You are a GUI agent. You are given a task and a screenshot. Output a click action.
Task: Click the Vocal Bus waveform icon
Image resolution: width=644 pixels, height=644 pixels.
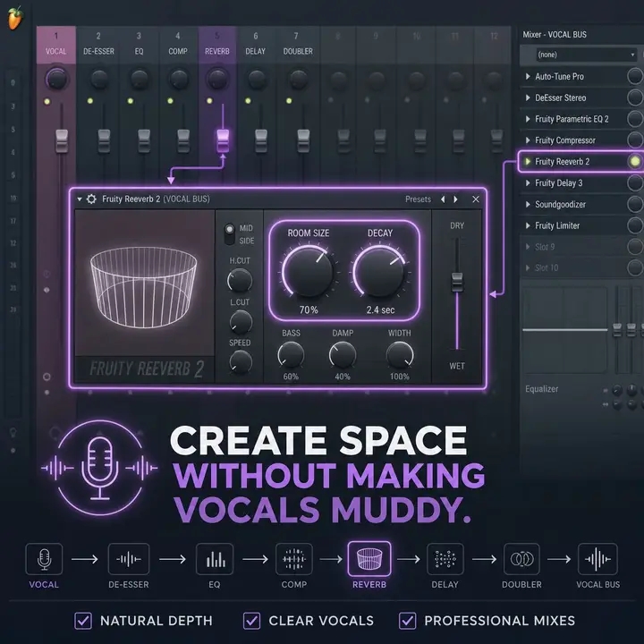[x=597, y=558]
